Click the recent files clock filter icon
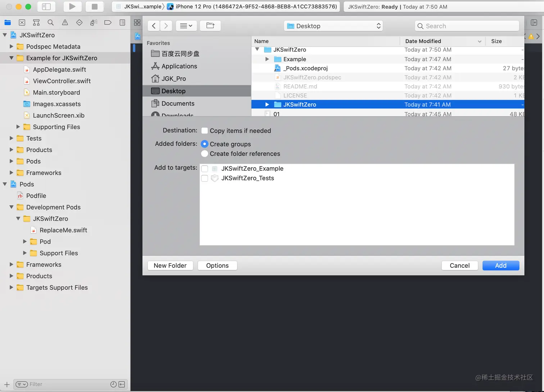The width and height of the screenshot is (544, 392). [113, 384]
